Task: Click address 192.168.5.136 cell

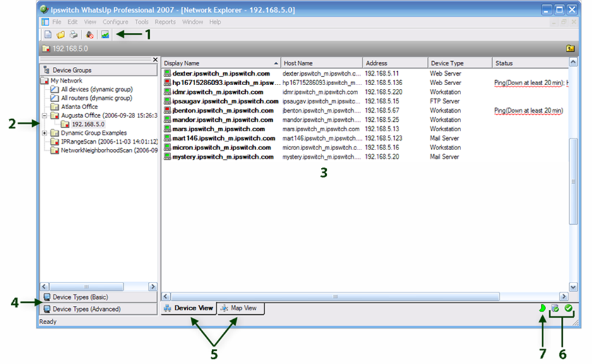Action: (383, 82)
